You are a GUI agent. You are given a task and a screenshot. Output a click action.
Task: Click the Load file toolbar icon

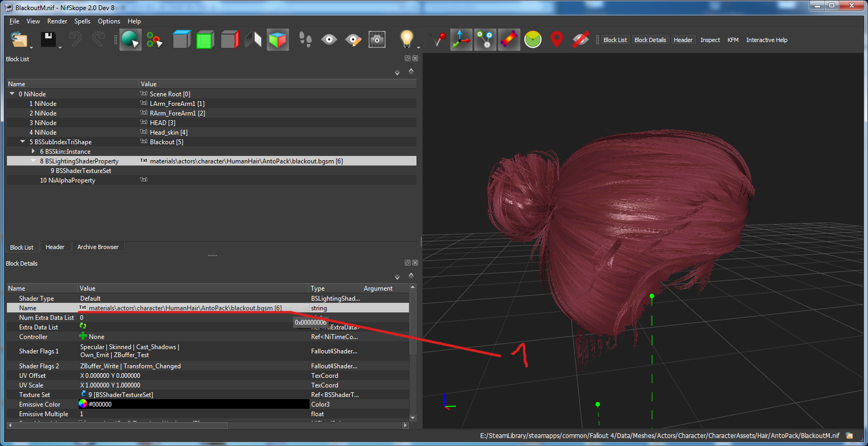[19, 40]
